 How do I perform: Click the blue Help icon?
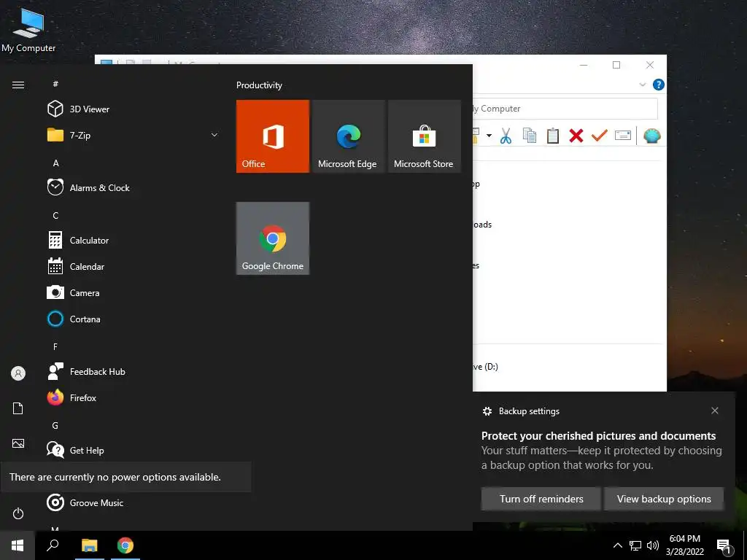click(659, 85)
